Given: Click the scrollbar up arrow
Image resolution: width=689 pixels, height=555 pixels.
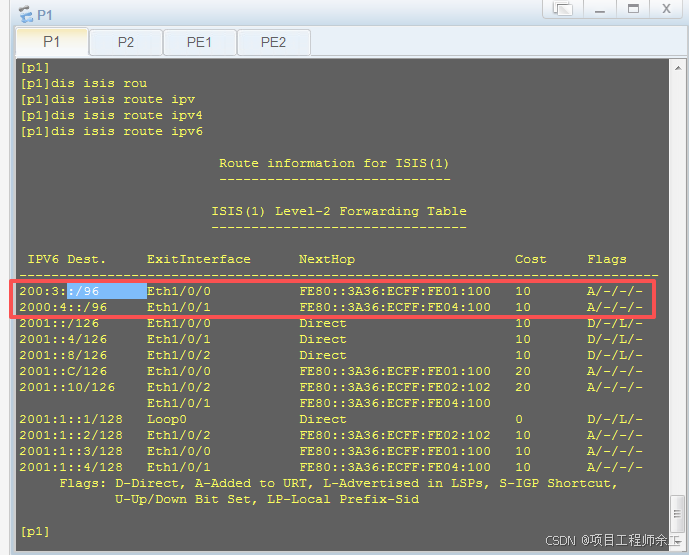Looking at the screenshot, I should point(678,68).
